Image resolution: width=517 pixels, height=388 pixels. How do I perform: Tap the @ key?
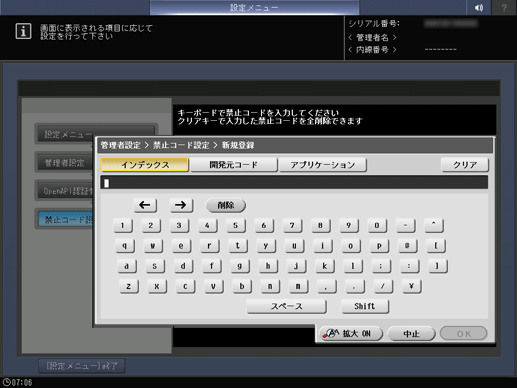407,246
